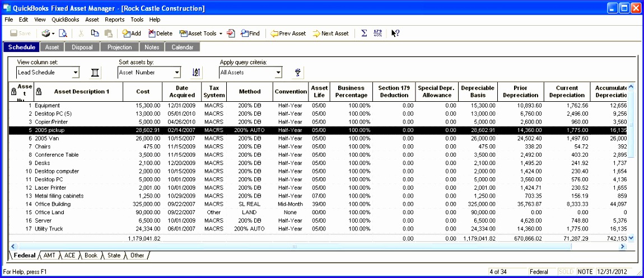This screenshot has width=644, height=278.
Task: Select the State basis tab
Action: click(114, 255)
